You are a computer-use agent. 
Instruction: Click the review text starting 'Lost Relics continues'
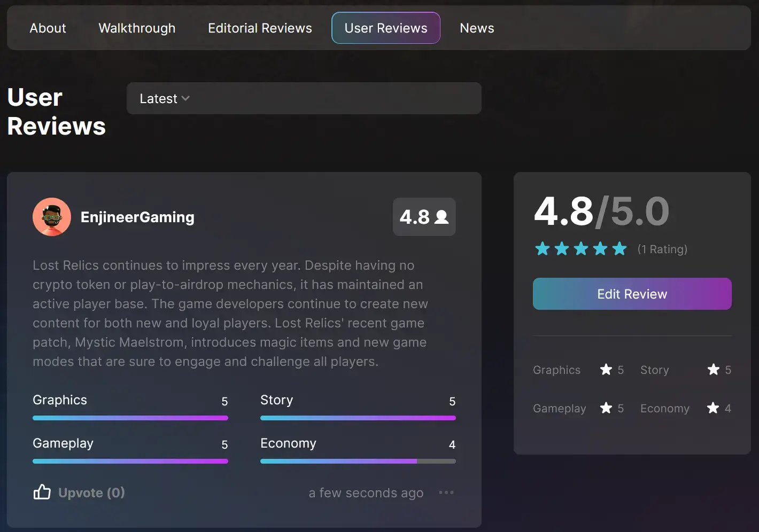(230, 313)
